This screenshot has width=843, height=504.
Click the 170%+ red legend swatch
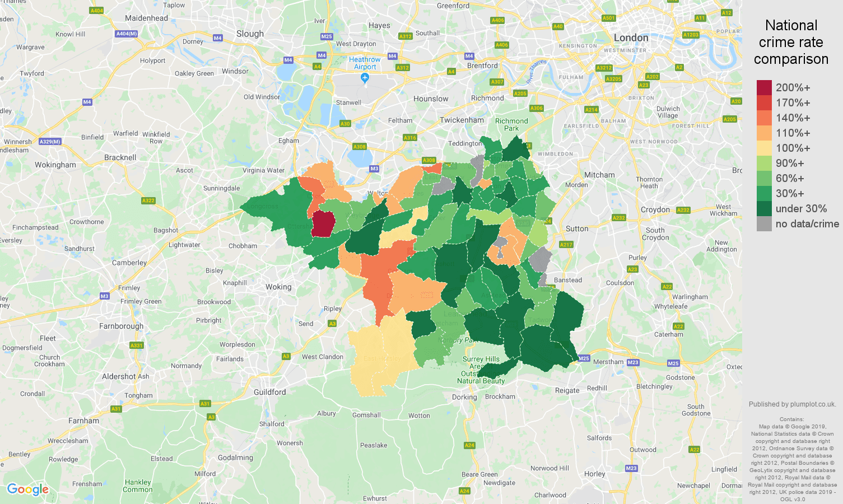tap(764, 103)
